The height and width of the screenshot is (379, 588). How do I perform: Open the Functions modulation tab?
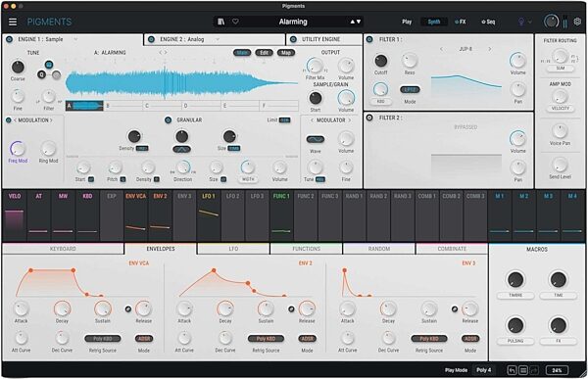306,249
